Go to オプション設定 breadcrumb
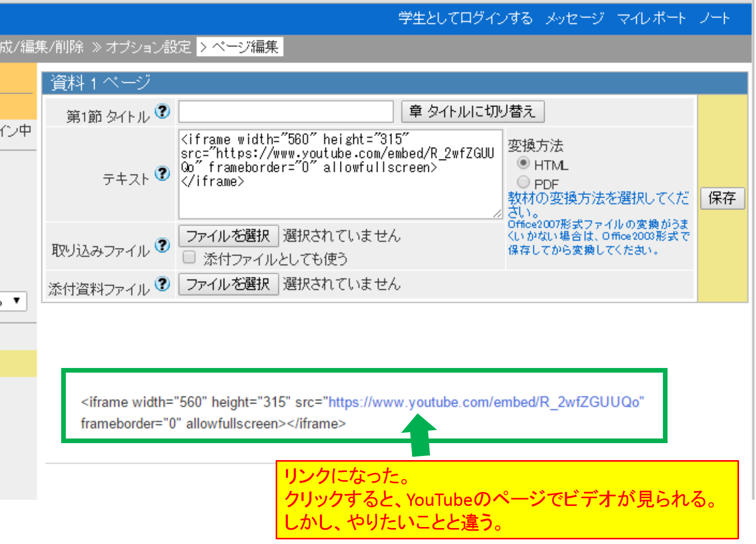This screenshot has width=756, height=544. (148, 47)
